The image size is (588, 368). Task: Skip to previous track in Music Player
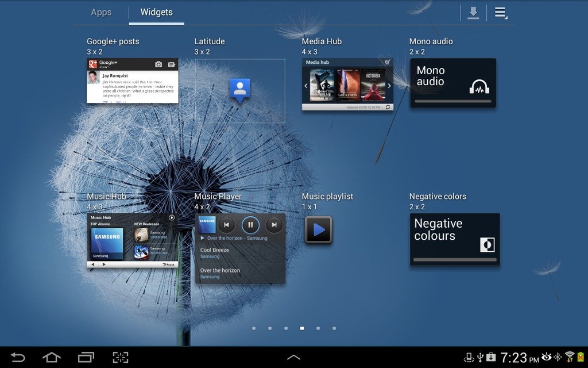tap(226, 225)
